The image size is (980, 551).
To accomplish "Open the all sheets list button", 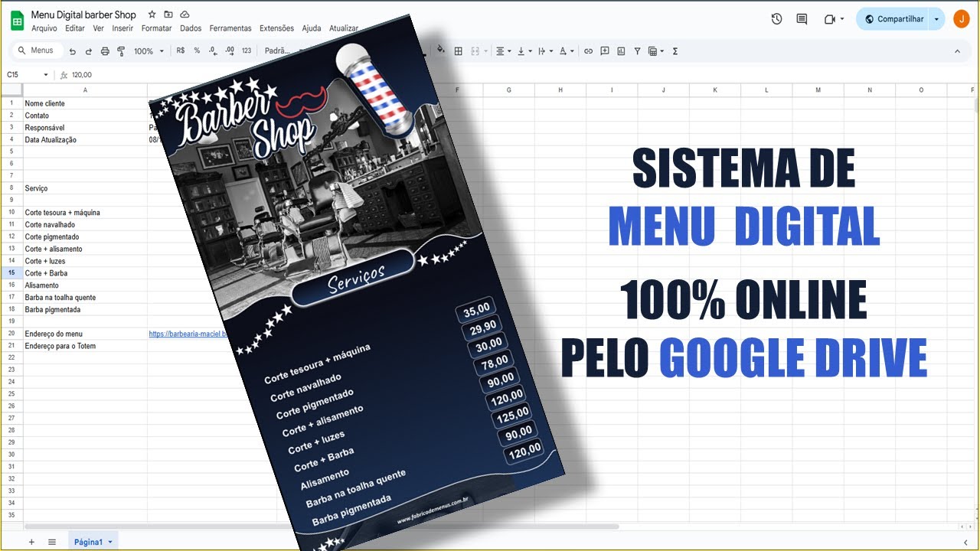I will (52, 542).
